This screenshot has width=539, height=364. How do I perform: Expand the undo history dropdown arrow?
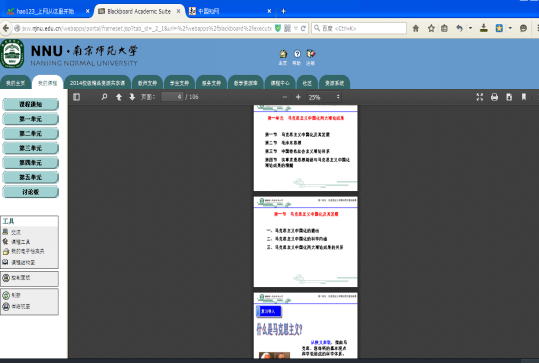coord(470,28)
